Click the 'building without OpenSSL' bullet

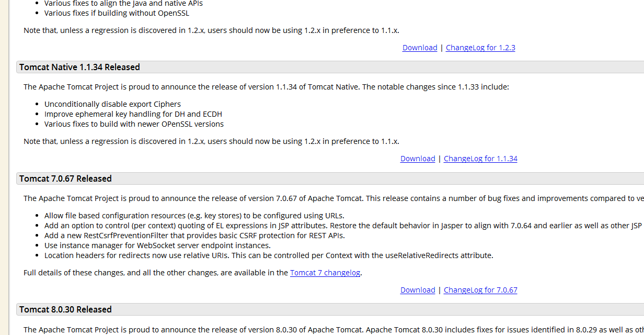coord(117,13)
